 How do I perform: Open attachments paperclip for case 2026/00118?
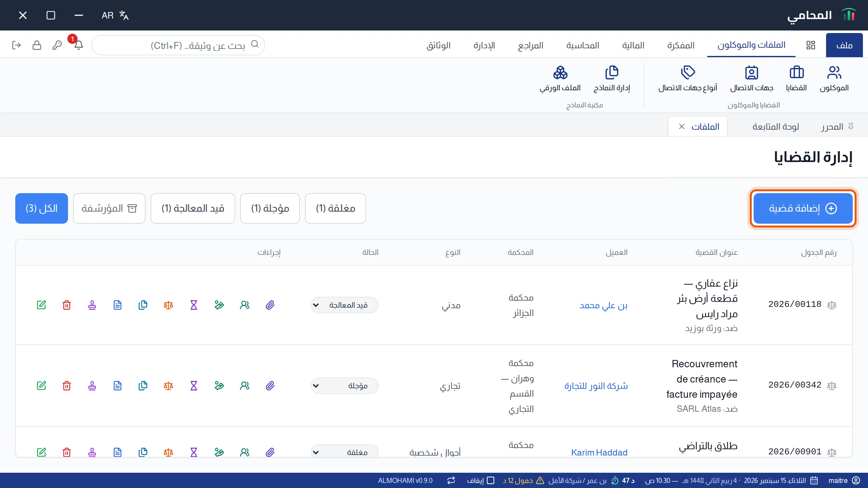pyautogui.click(x=270, y=305)
